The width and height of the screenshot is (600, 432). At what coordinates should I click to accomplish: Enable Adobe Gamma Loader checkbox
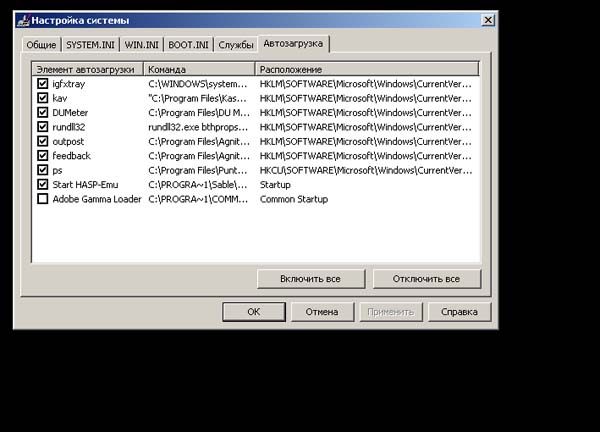pyautogui.click(x=42, y=199)
